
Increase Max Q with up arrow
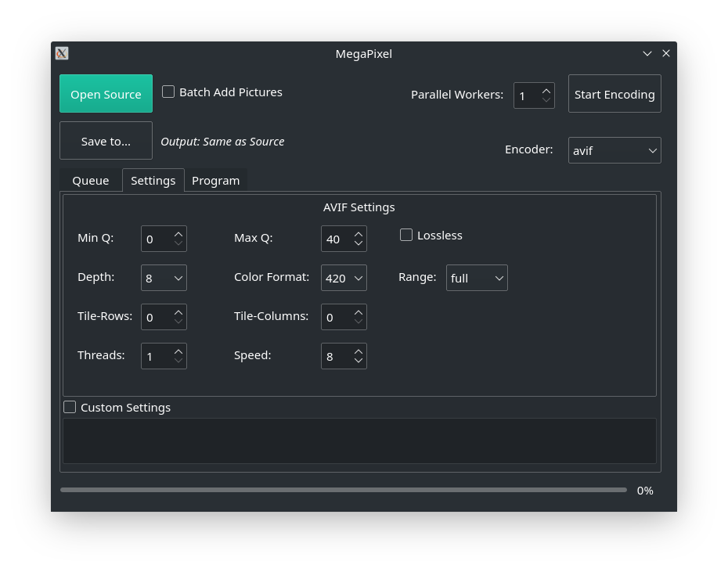pyautogui.click(x=359, y=235)
